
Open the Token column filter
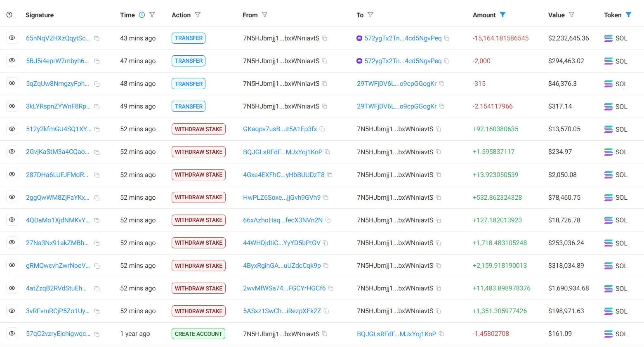(628, 15)
